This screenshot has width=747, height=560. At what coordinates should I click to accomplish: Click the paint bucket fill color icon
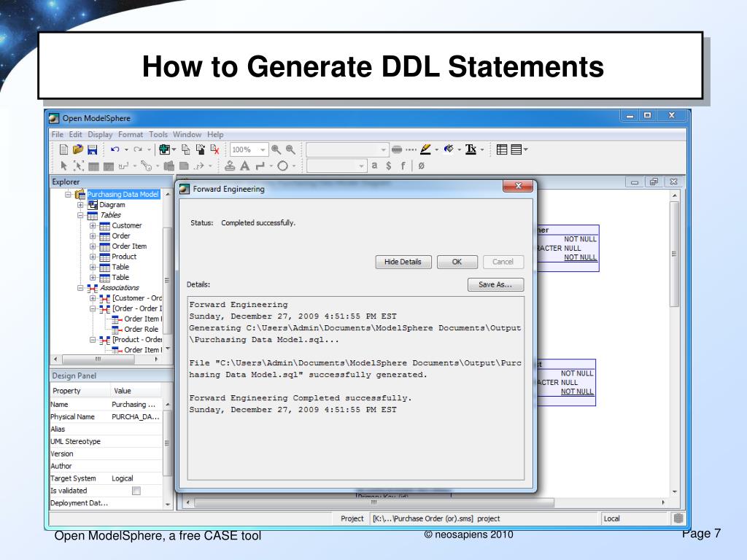coord(449,149)
